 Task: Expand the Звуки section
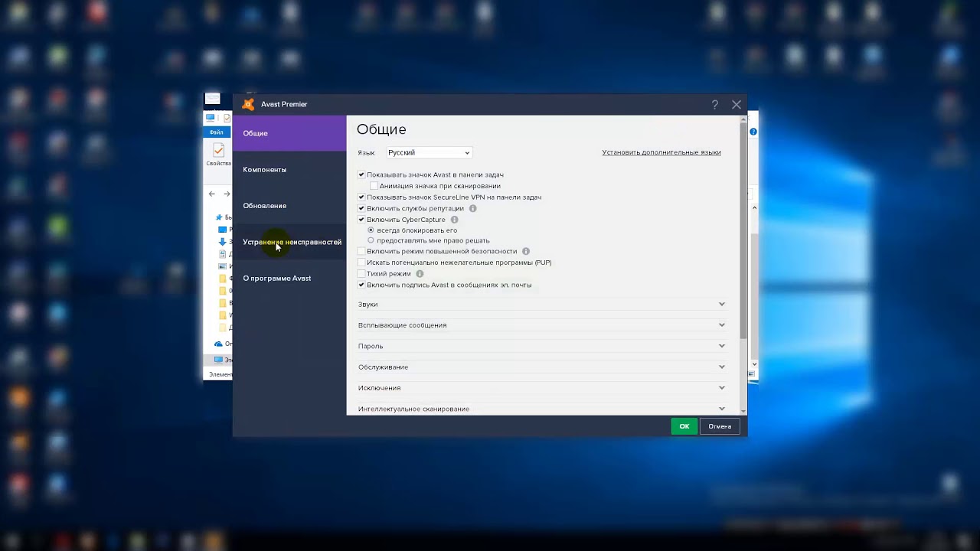click(x=541, y=305)
